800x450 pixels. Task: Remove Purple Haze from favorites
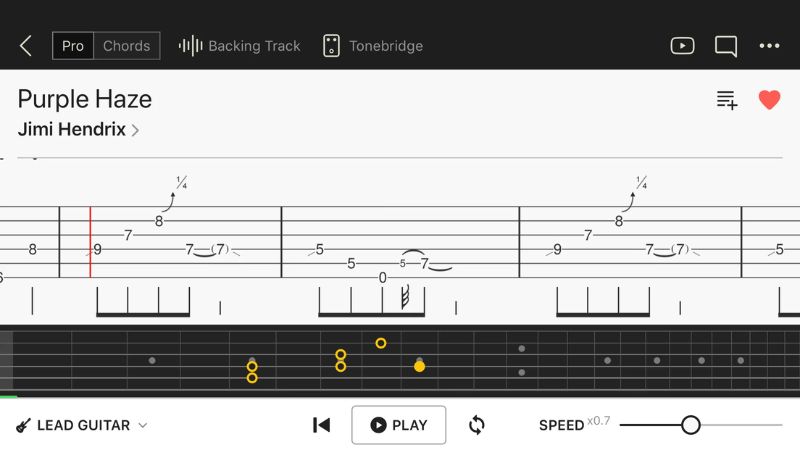pyautogui.click(x=769, y=100)
